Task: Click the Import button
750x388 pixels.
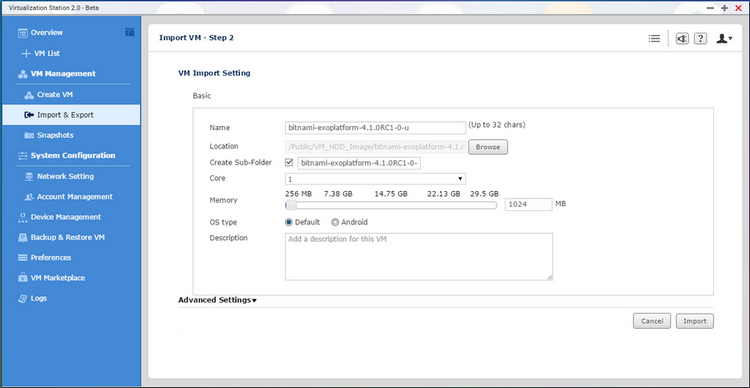Action: (695, 321)
